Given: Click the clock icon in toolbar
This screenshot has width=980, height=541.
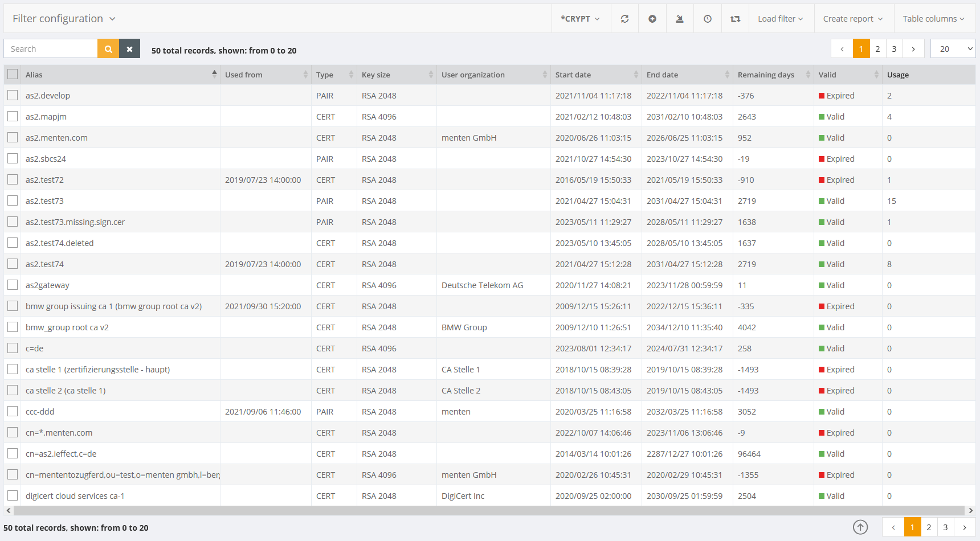Looking at the screenshot, I should pyautogui.click(x=708, y=19).
